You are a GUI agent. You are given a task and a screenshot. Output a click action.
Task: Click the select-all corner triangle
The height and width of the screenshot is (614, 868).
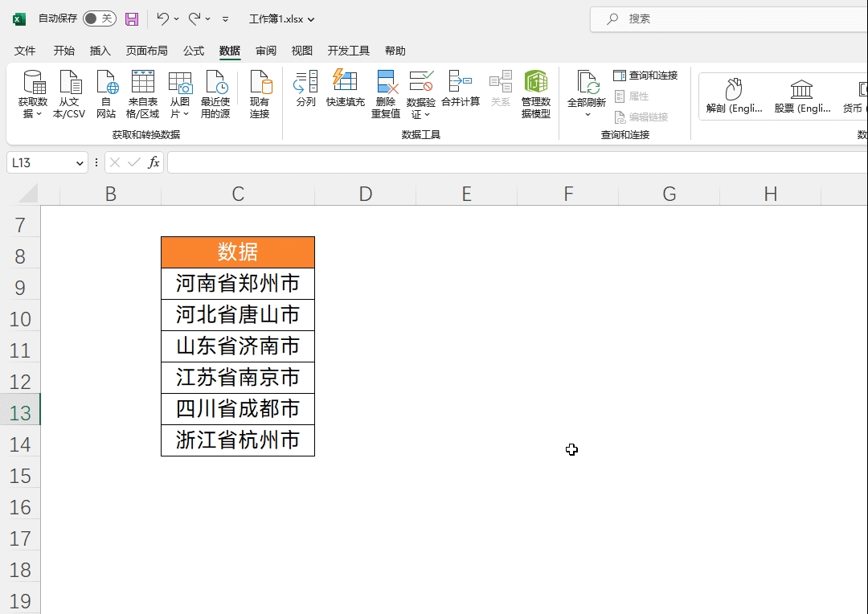click(x=27, y=193)
